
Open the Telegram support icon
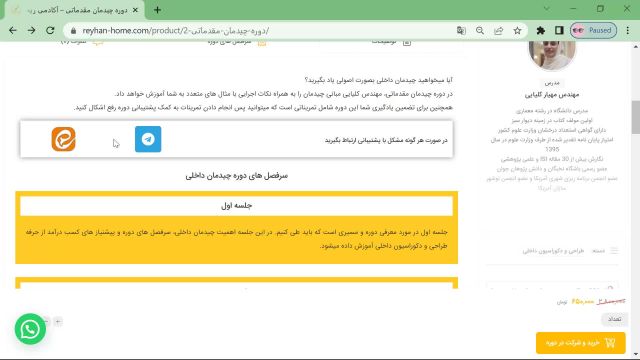pyautogui.click(x=148, y=139)
